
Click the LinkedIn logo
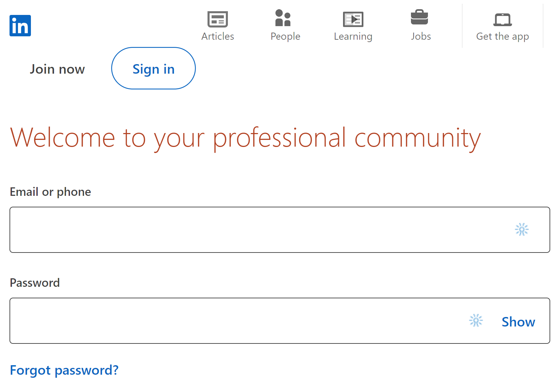point(20,25)
